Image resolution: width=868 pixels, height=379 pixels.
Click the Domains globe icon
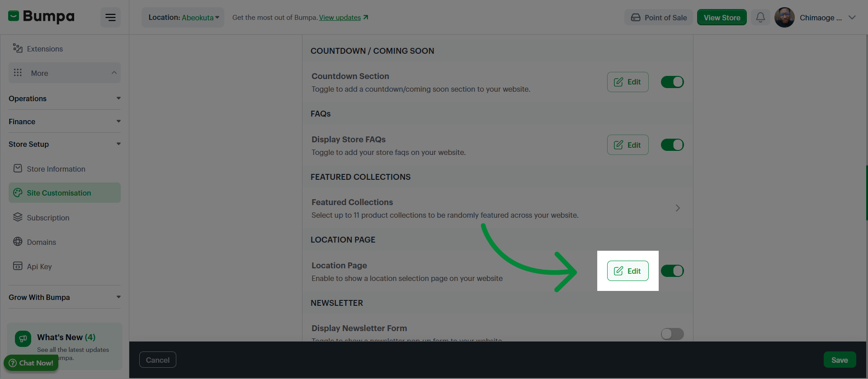tap(18, 242)
